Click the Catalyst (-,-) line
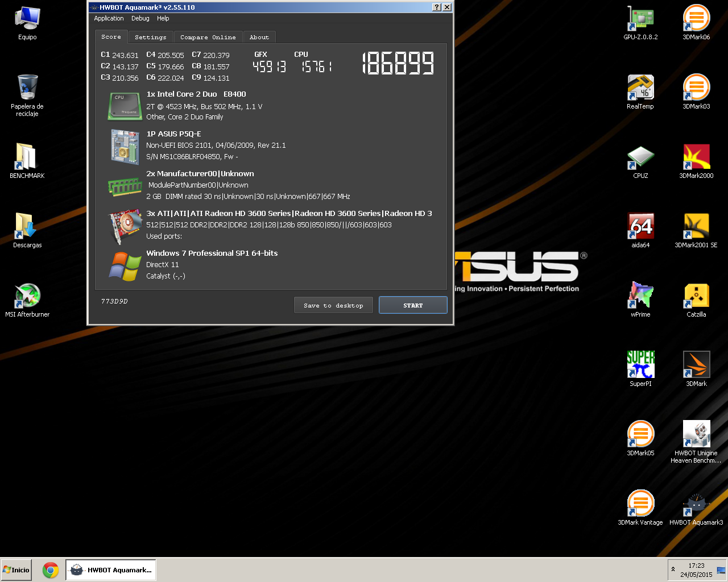Image resolution: width=728 pixels, height=582 pixels. tap(166, 276)
